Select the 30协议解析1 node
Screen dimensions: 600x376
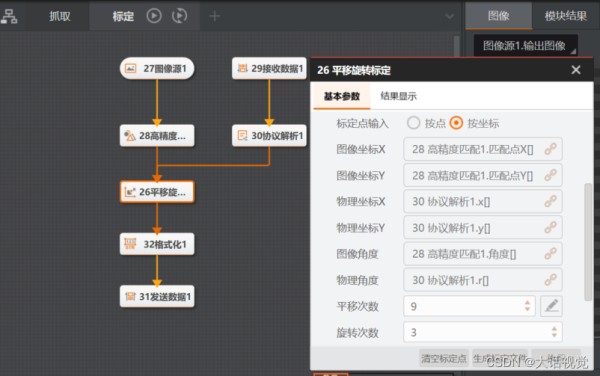pyautogui.click(x=269, y=135)
